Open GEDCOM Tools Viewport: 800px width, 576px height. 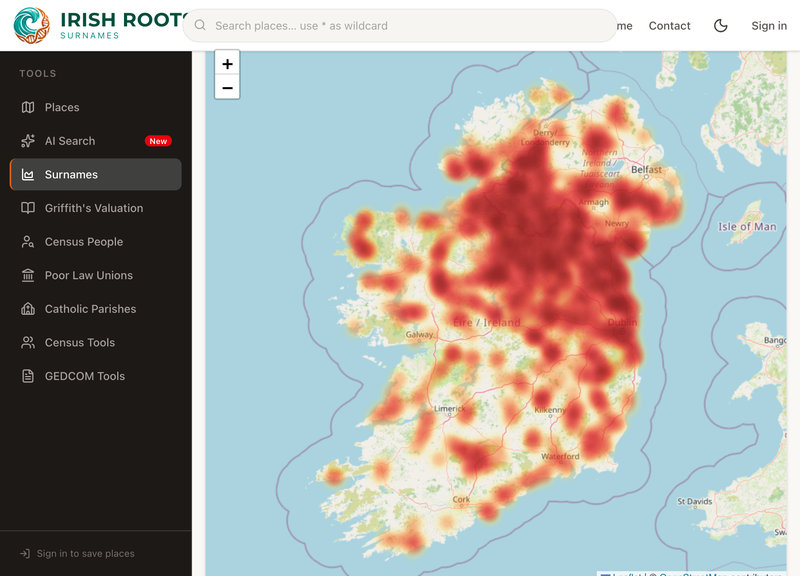pos(96,376)
